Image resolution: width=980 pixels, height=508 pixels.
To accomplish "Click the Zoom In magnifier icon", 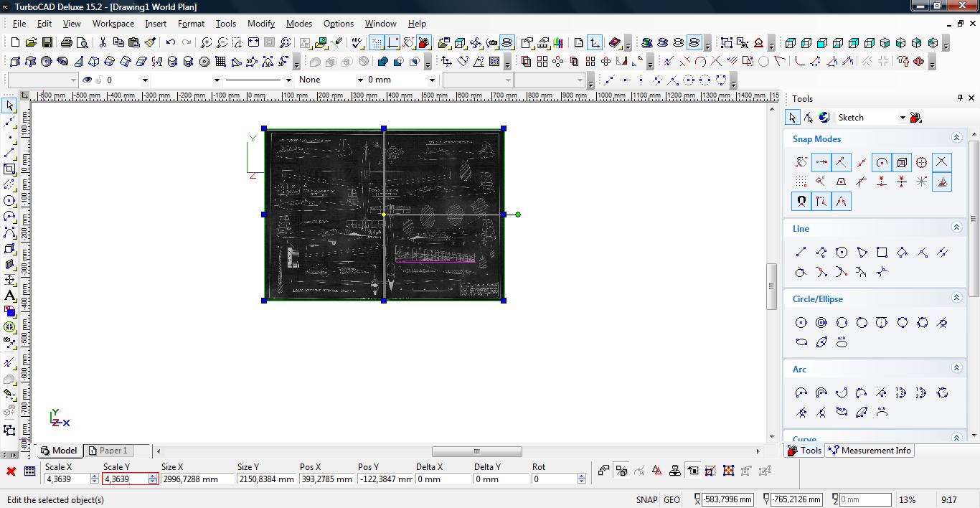I will [x=206, y=42].
